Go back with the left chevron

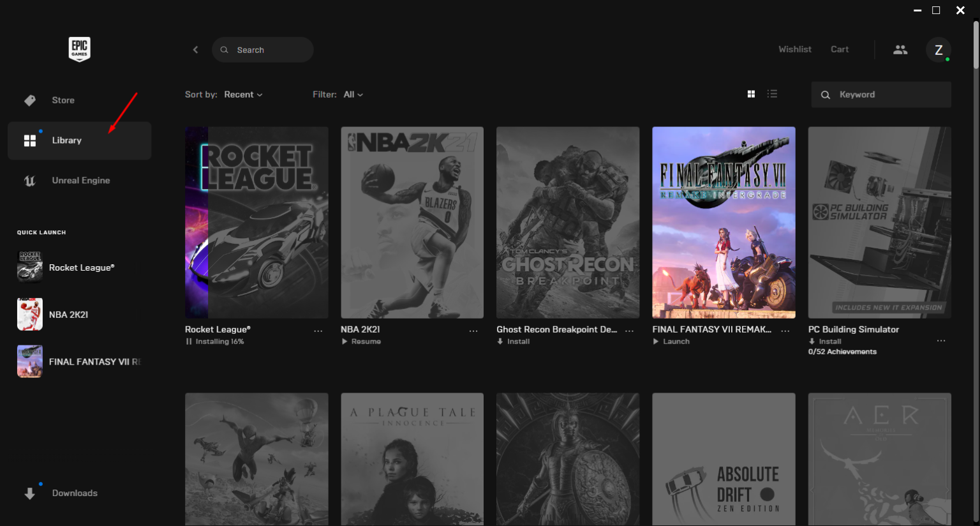pos(195,50)
